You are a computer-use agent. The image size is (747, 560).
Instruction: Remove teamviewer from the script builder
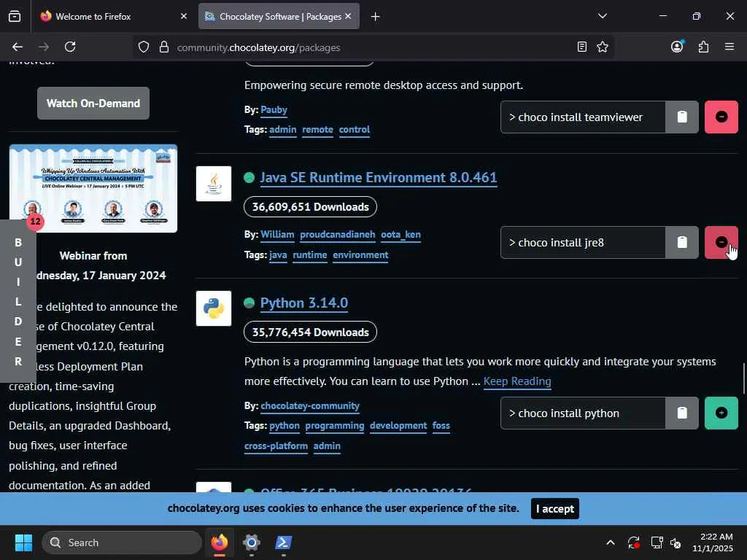coord(721,117)
